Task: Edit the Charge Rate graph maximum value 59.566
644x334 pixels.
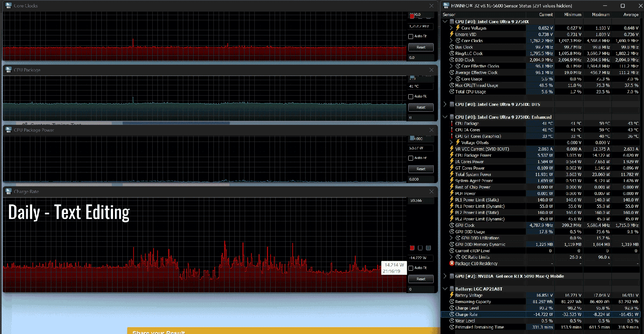Action: tap(421, 200)
